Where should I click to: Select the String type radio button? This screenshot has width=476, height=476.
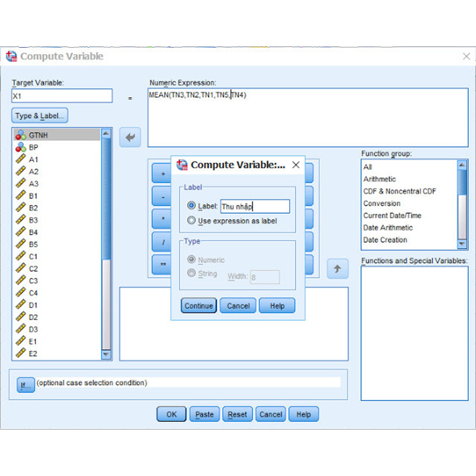[191, 273]
